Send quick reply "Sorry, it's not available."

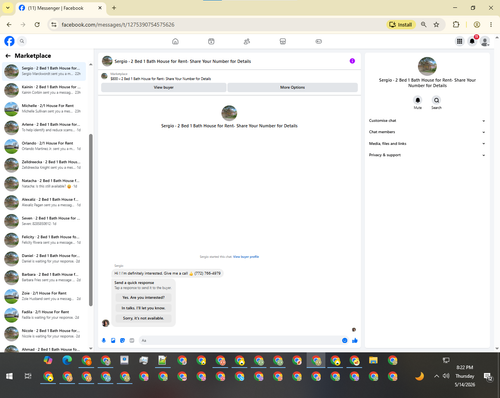tap(143, 318)
